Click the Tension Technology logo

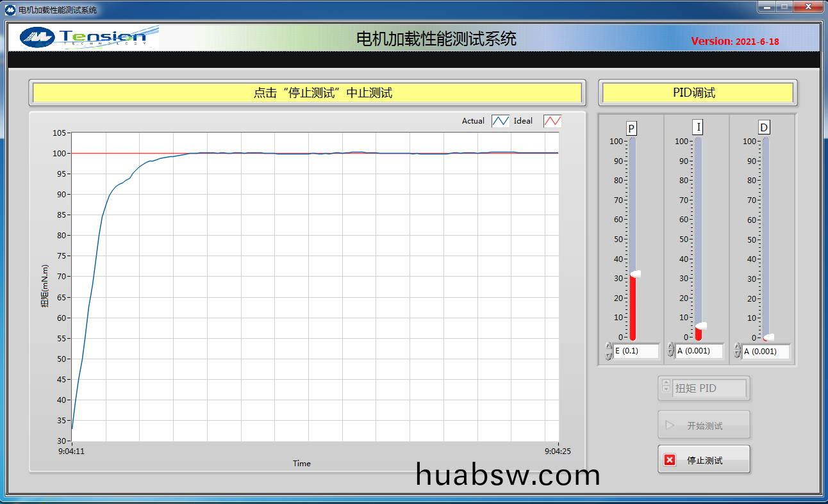point(83,37)
